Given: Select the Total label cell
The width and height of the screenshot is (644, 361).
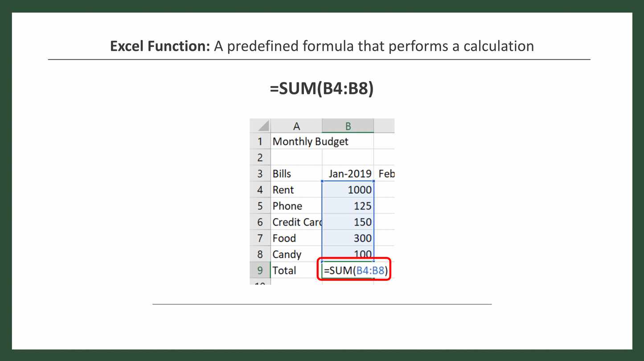Looking at the screenshot, I should [285, 270].
